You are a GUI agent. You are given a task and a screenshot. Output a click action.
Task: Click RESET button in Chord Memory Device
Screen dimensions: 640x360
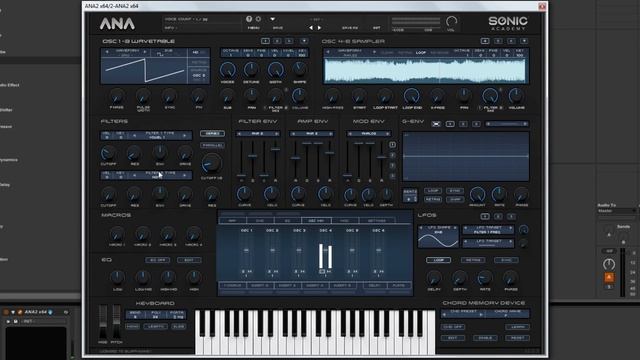click(517, 338)
